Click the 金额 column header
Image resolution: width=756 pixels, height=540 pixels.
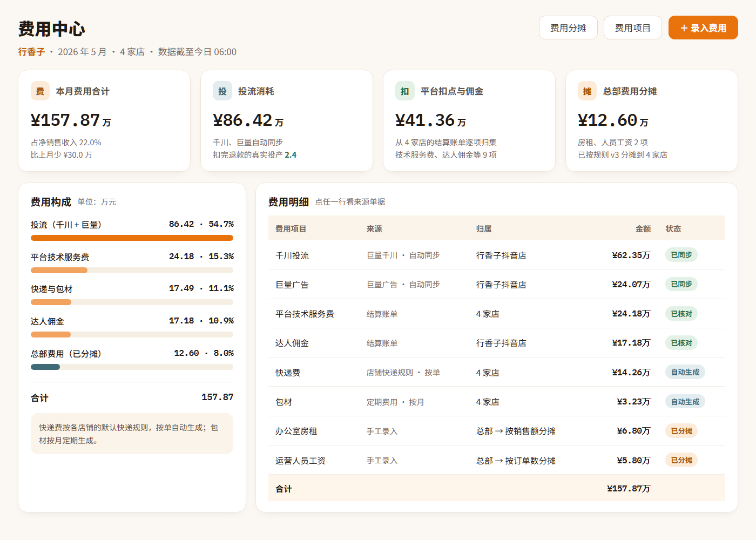click(x=643, y=228)
